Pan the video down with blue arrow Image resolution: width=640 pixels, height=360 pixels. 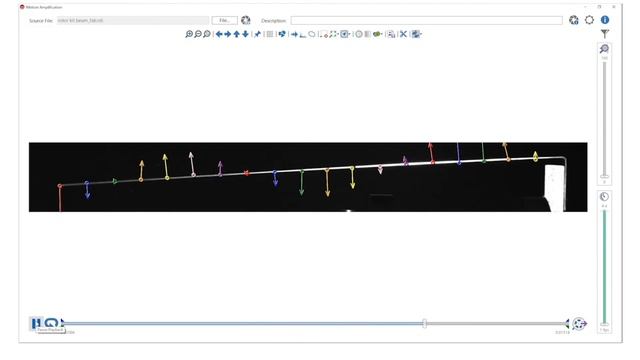coord(245,34)
